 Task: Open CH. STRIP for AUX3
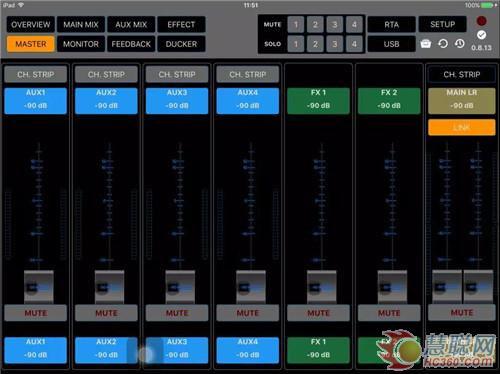point(177,74)
